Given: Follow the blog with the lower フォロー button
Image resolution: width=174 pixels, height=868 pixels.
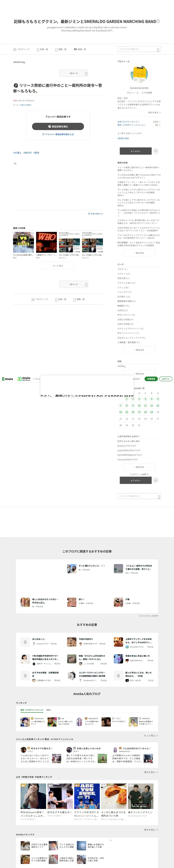Looking at the screenshot, I should click(135, 480).
